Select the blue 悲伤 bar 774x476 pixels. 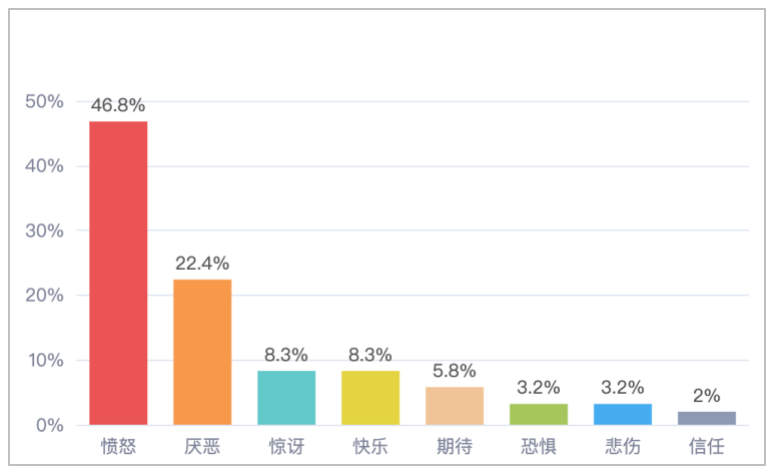click(622, 414)
